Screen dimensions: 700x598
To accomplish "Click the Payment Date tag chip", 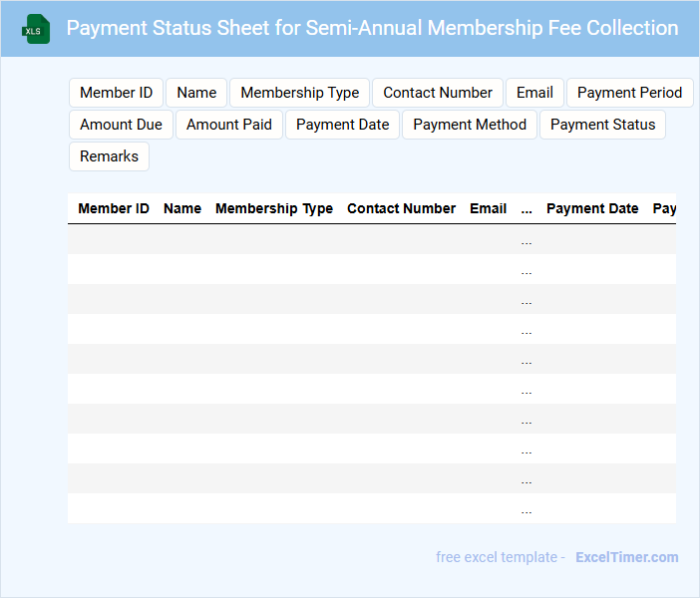I will [342, 125].
